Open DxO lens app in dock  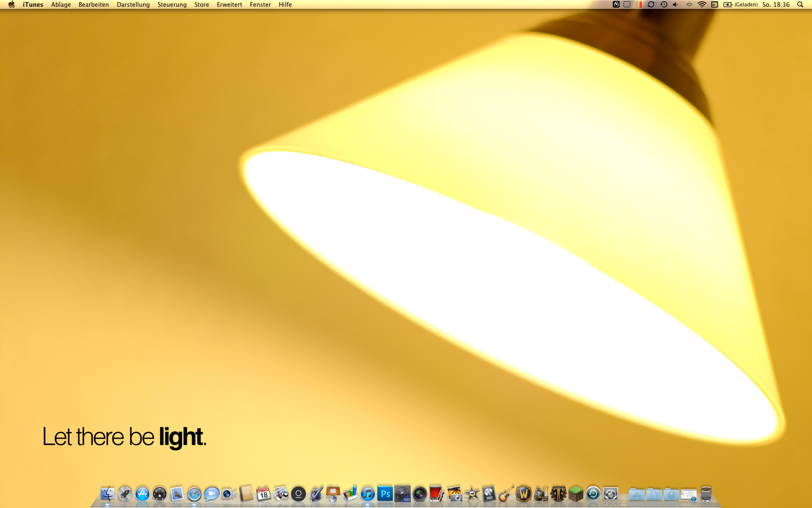pyautogui.click(x=403, y=494)
